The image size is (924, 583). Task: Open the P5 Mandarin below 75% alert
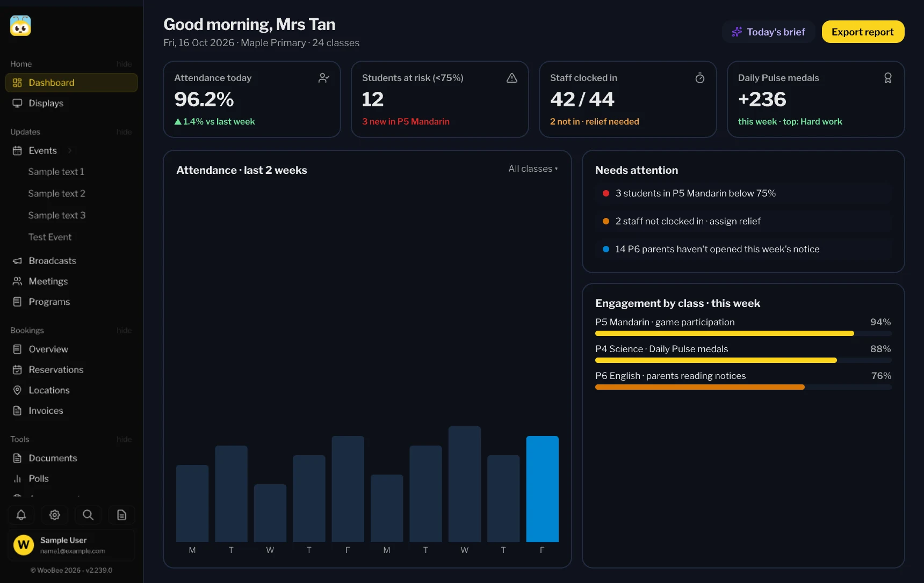[x=743, y=193]
